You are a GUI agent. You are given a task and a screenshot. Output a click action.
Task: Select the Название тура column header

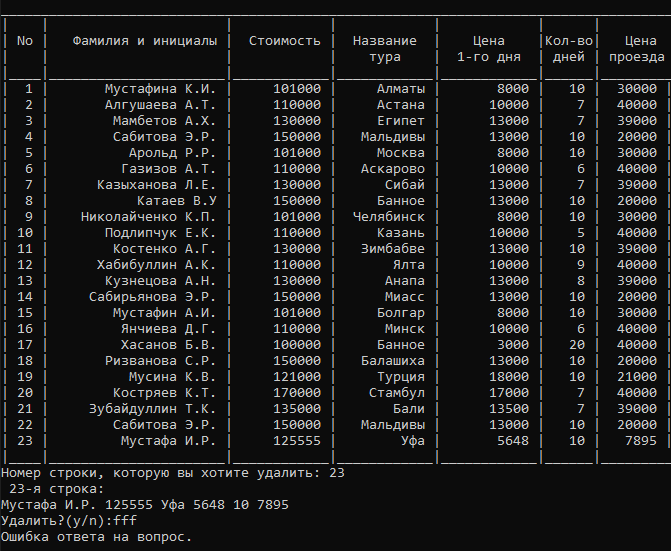[x=385, y=49]
